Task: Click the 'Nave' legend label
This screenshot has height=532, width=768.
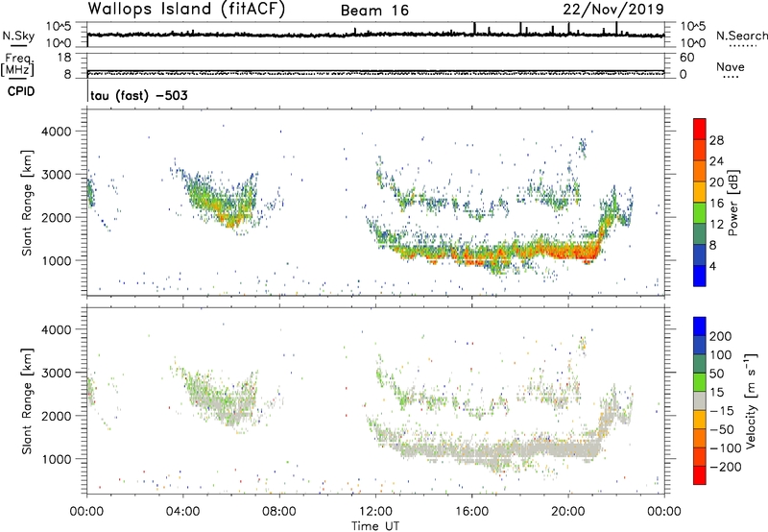Action: tap(731, 67)
